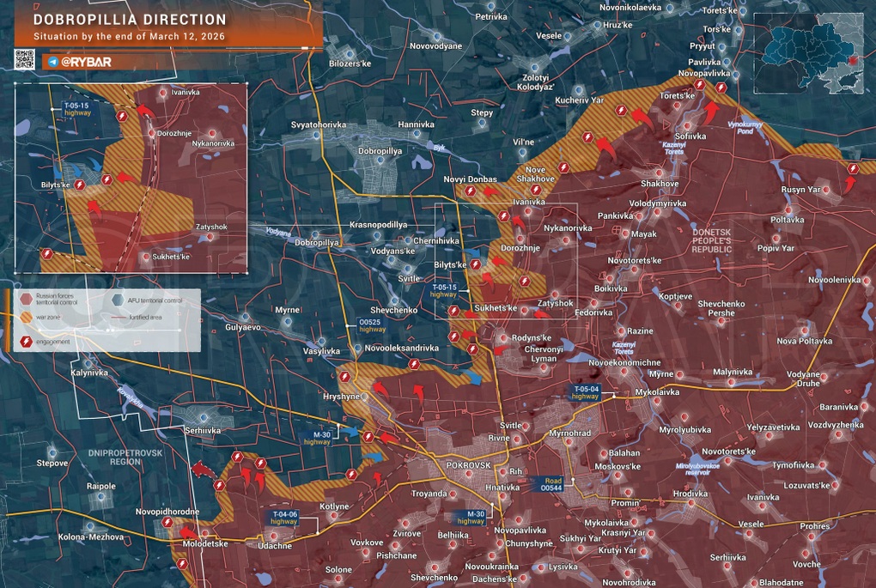
Task: Select the Russian forces control legend swatch
Action: coord(25,300)
